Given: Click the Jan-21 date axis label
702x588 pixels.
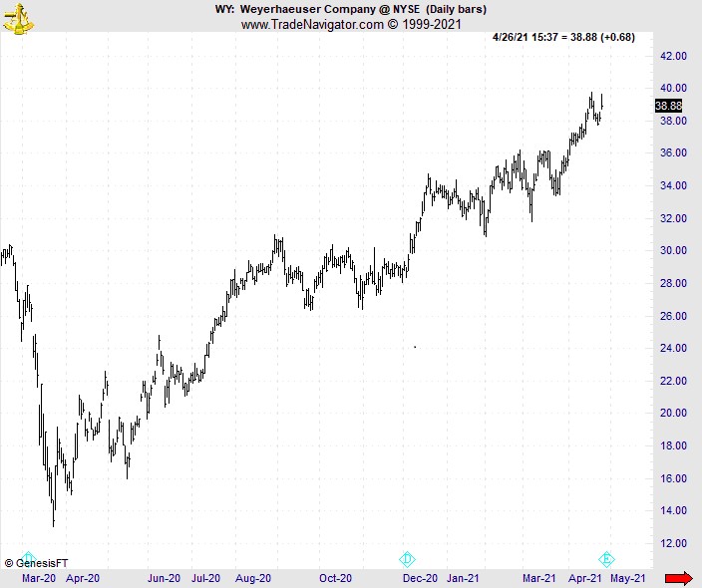Looking at the screenshot, I should (463, 578).
